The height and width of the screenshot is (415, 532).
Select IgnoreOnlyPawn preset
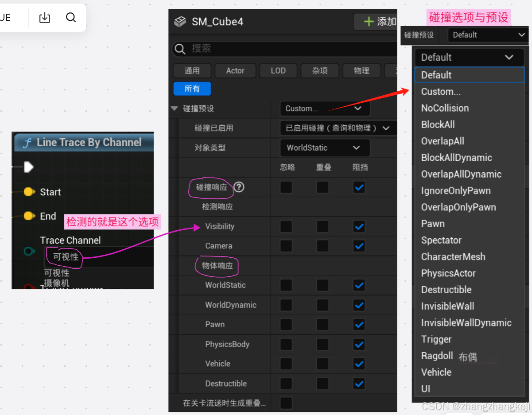tap(470, 191)
